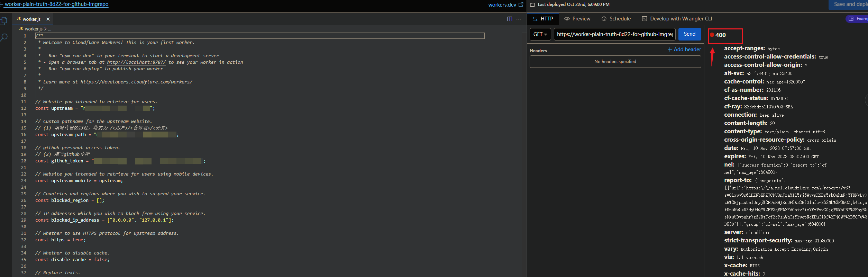
Task: Select the worker.js editor tab
Action: pyautogui.click(x=33, y=19)
